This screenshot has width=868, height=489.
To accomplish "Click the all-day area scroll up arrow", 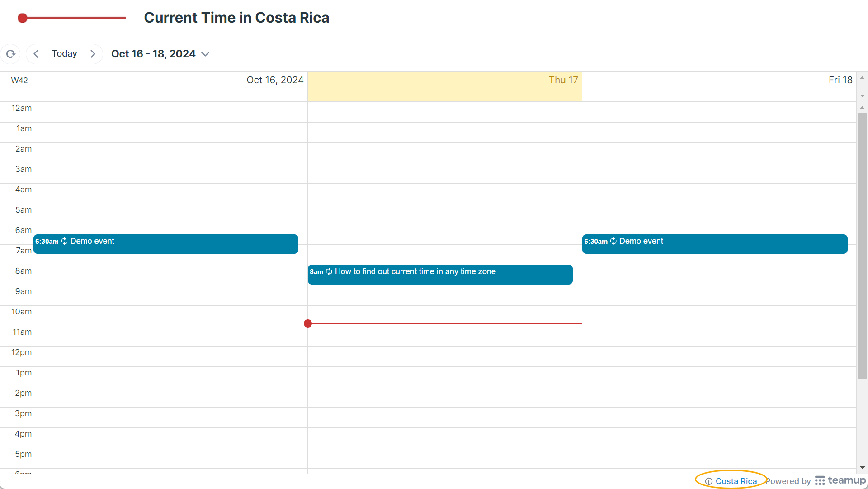I will click(x=862, y=78).
